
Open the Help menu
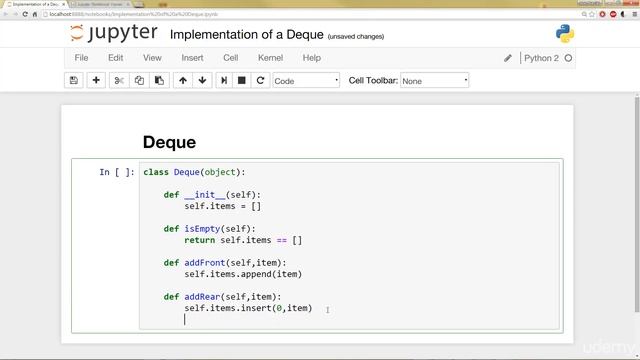pos(311,58)
